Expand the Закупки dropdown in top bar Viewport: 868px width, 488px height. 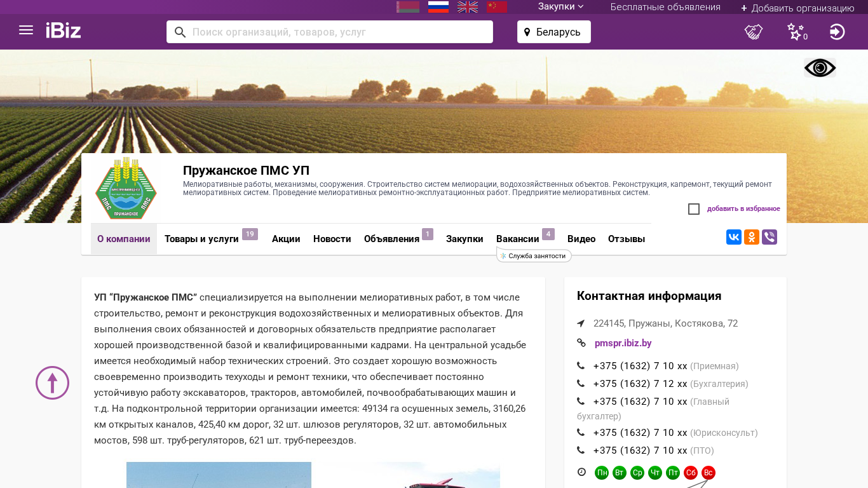coord(561,7)
